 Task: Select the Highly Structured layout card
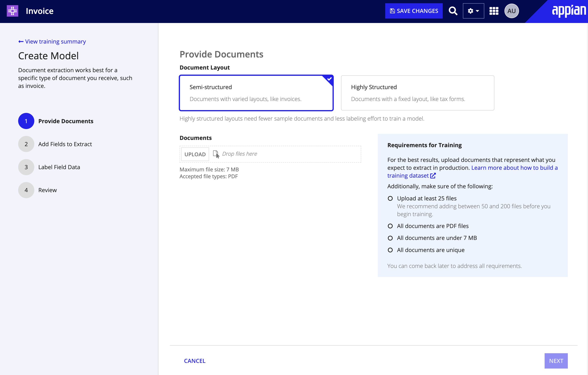(x=417, y=93)
